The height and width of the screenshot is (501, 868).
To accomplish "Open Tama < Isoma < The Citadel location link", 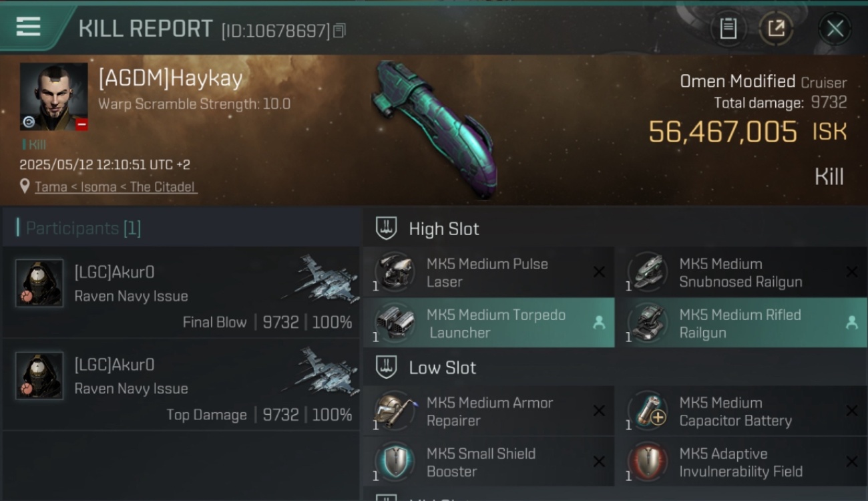I will [x=116, y=187].
